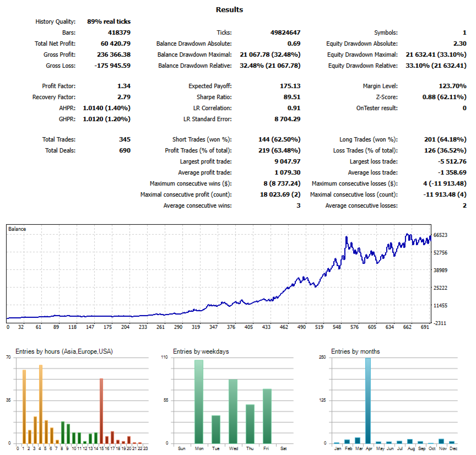Screen dimensions: 476x455
Task: Click the Equity Drawdown Maximal value
Action: tap(436, 55)
